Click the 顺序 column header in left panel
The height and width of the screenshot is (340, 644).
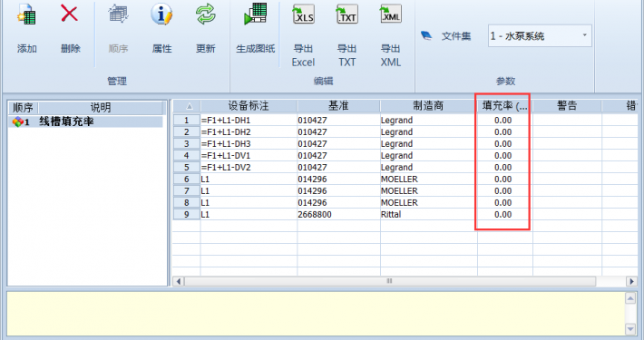pyautogui.click(x=23, y=108)
